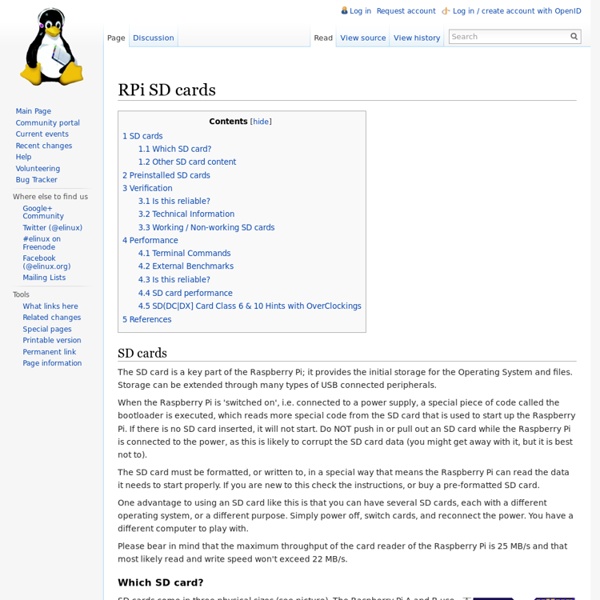Viewport: 600px width, 600px height.
Task: Jump to 4 Performance section
Action: (x=150, y=240)
